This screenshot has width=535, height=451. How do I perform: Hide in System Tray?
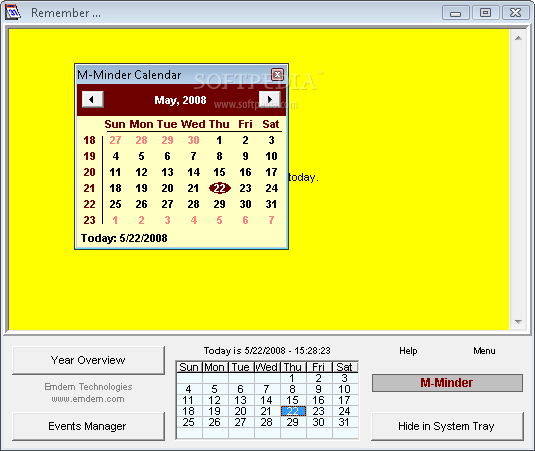click(x=447, y=426)
